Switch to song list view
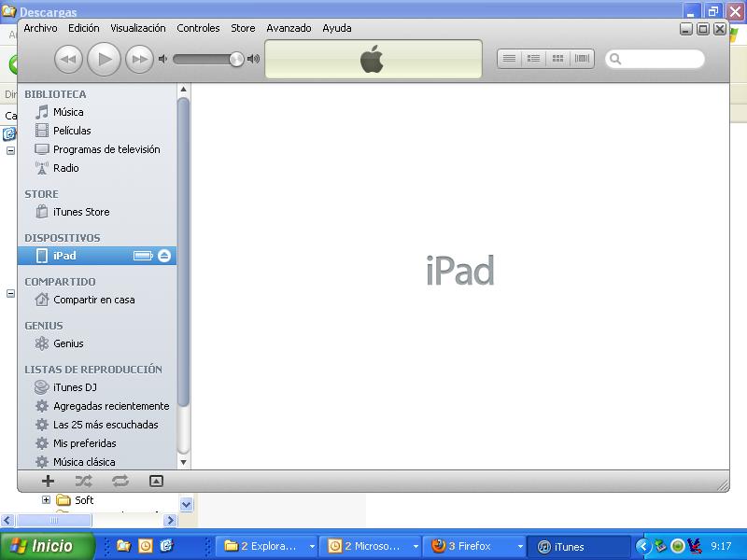Viewport: 747px width, 560px height. (x=509, y=59)
